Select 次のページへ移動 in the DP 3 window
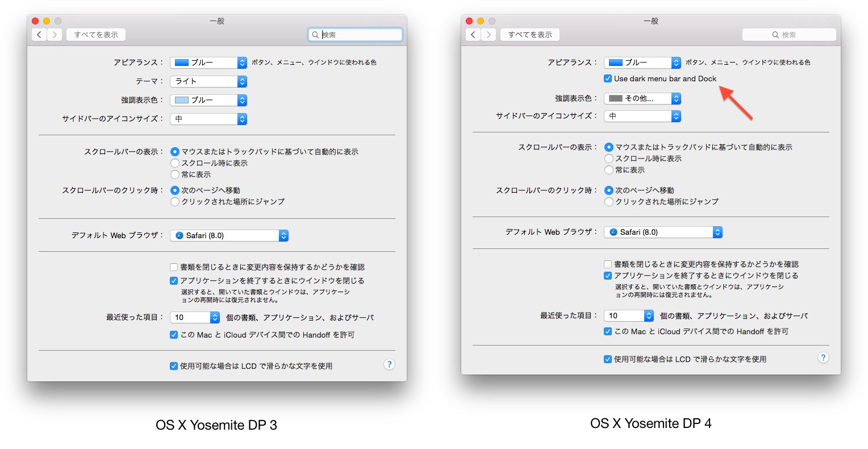Screen dimensions: 868x449 tap(175, 190)
